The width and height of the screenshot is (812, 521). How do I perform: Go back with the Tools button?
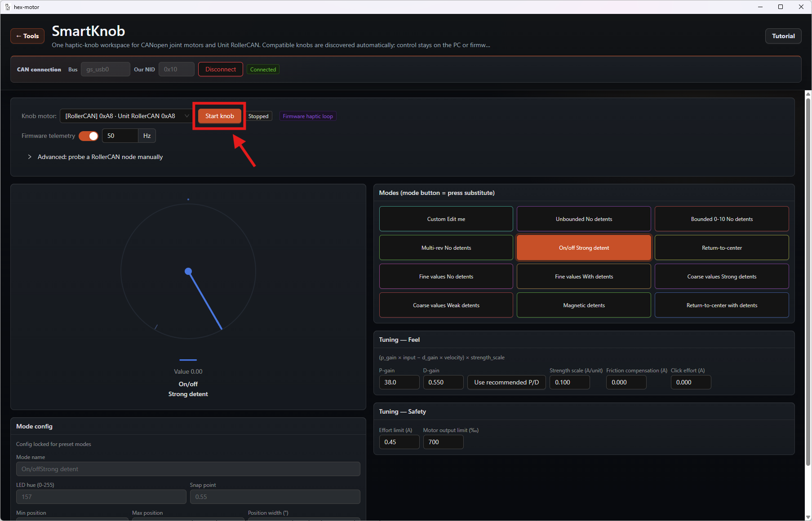point(27,36)
